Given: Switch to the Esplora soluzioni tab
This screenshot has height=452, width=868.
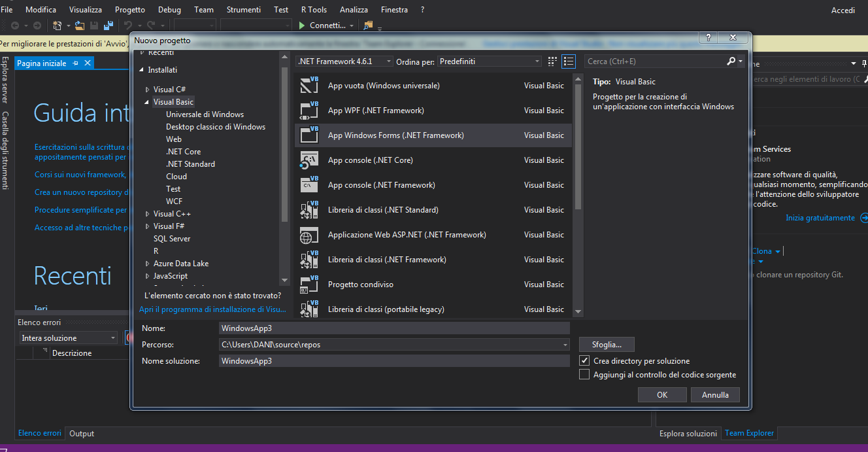Looking at the screenshot, I should (688, 433).
